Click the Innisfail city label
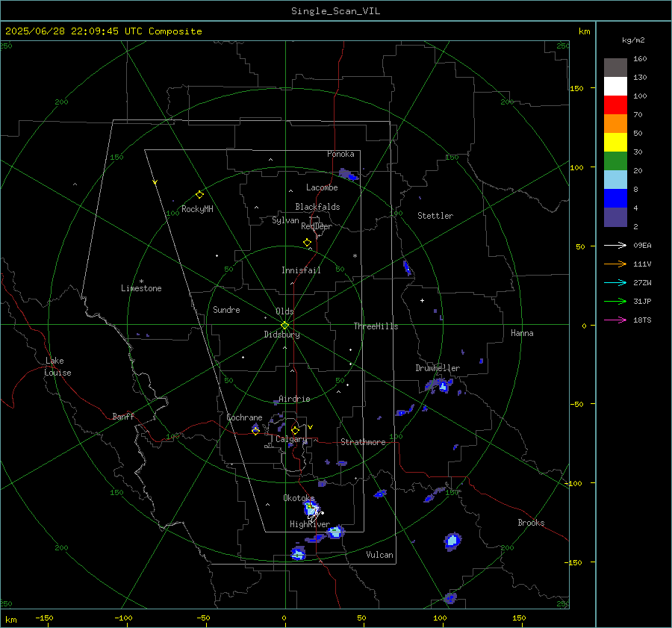This screenshot has width=672, height=628. tap(301, 270)
